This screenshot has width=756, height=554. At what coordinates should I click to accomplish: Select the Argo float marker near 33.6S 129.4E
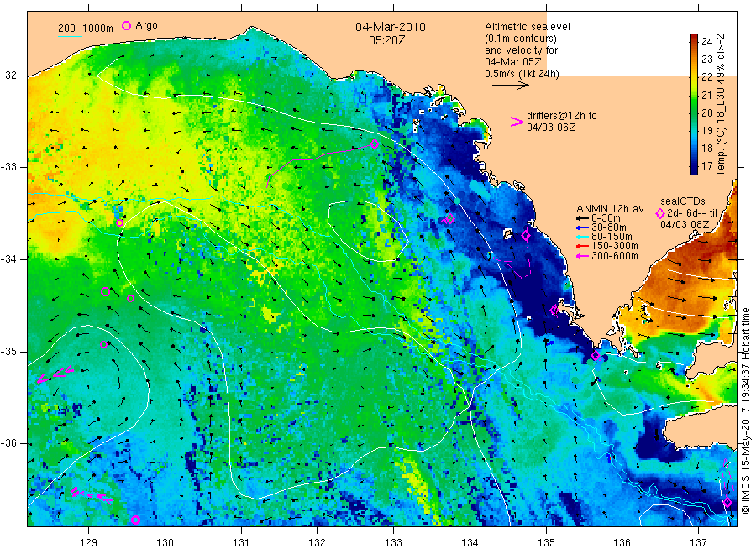pos(119,223)
